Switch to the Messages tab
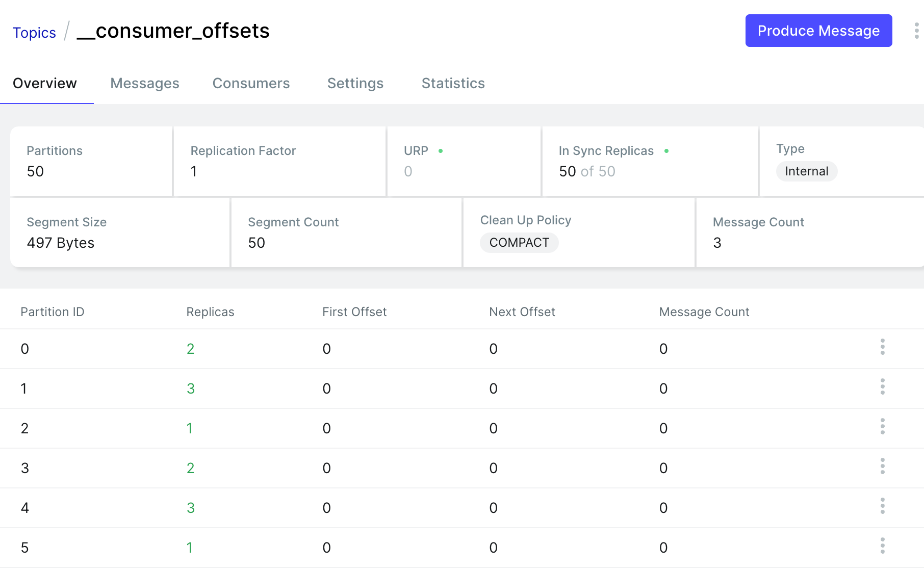This screenshot has width=924, height=570. pos(144,83)
